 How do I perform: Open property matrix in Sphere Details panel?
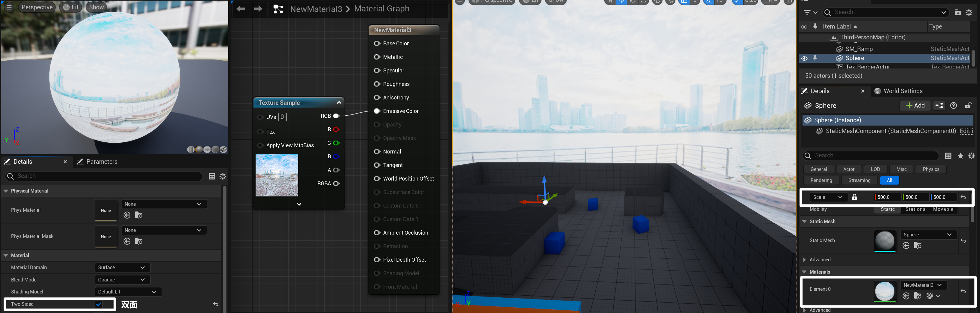pyautogui.click(x=948, y=156)
